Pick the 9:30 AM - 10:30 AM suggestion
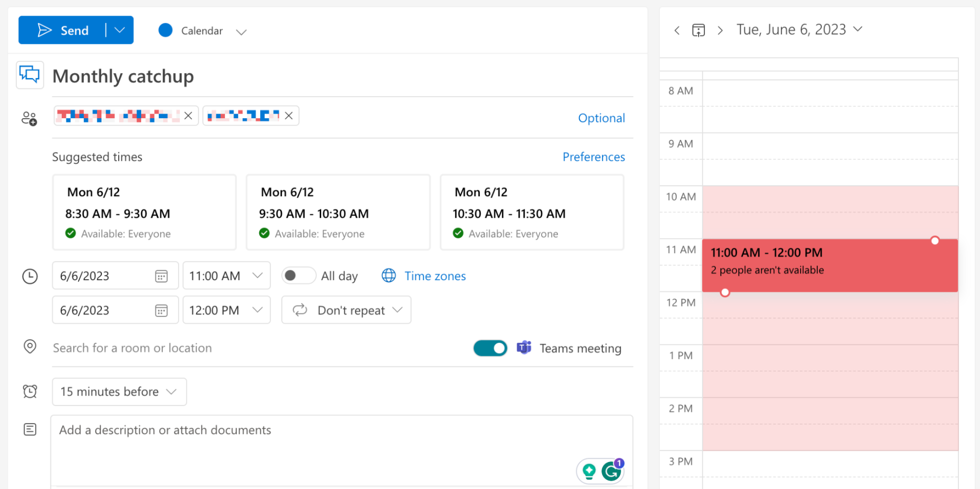 pyautogui.click(x=338, y=212)
